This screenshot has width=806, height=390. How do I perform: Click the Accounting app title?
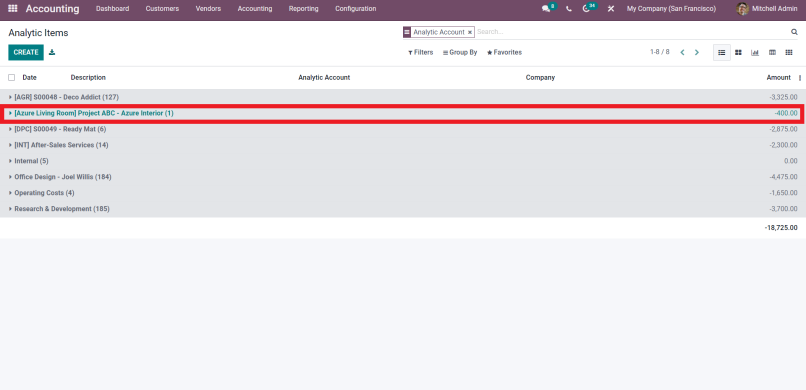point(52,9)
